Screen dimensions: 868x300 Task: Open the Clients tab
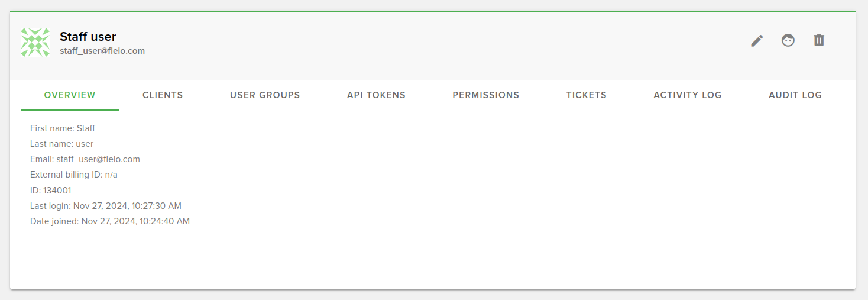click(x=163, y=95)
